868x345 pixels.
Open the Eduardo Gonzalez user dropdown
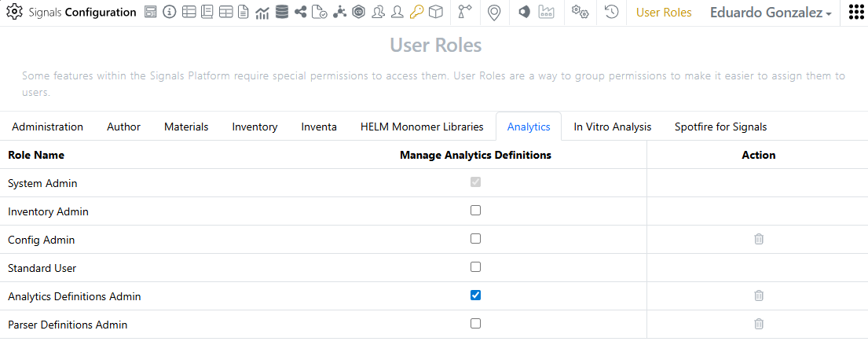[x=771, y=13]
